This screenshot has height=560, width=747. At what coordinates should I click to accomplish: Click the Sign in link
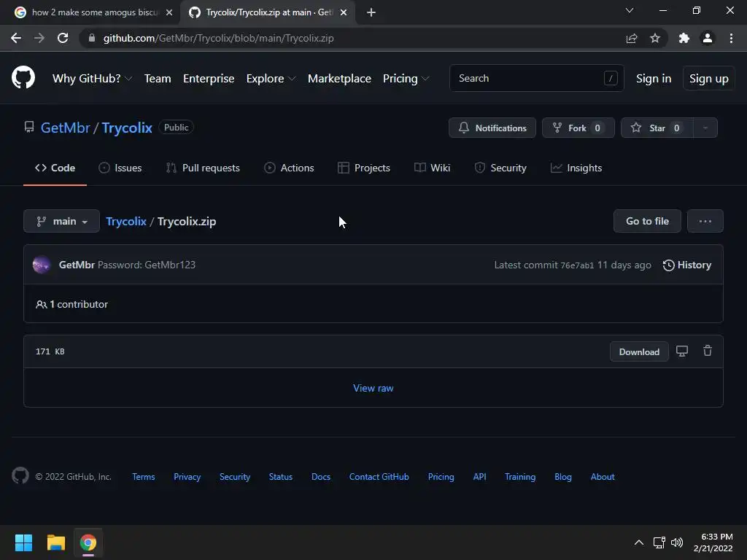pyautogui.click(x=654, y=79)
